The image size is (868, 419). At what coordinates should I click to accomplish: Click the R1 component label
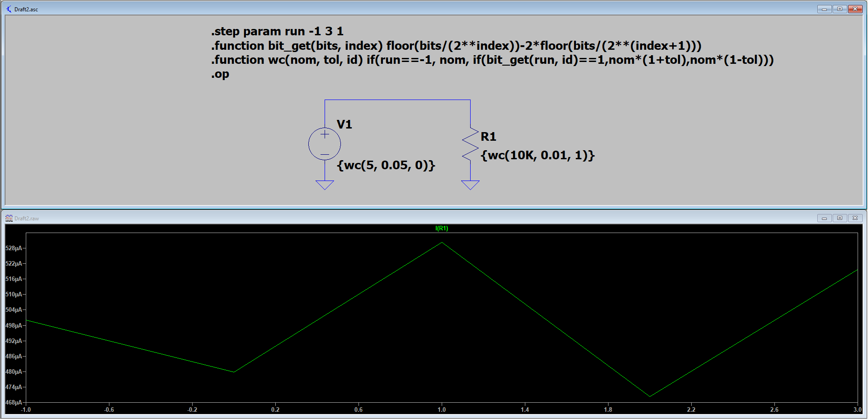[x=488, y=137]
